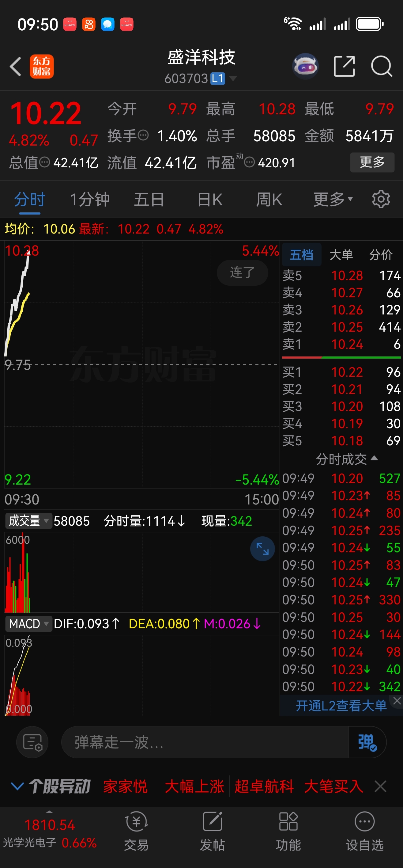The width and height of the screenshot is (403, 868).
Task: Tap 卖4 price 10.27 row
Action: coord(341,292)
